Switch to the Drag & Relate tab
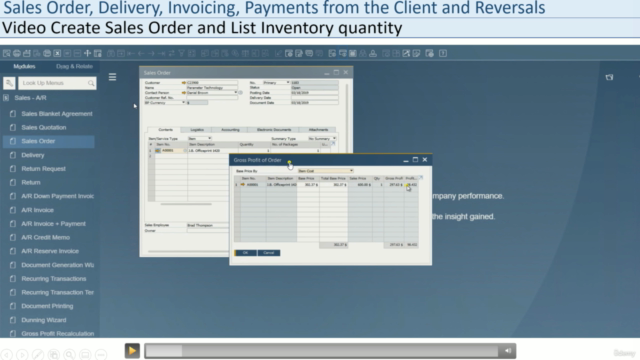Image resolution: width=640 pixels, height=360 pixels. pos(74,66)
